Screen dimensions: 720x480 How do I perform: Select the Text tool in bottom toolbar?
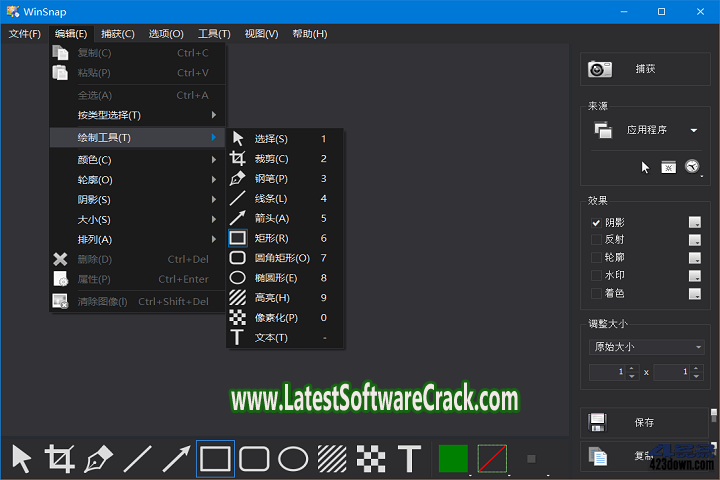coord(409,458)
